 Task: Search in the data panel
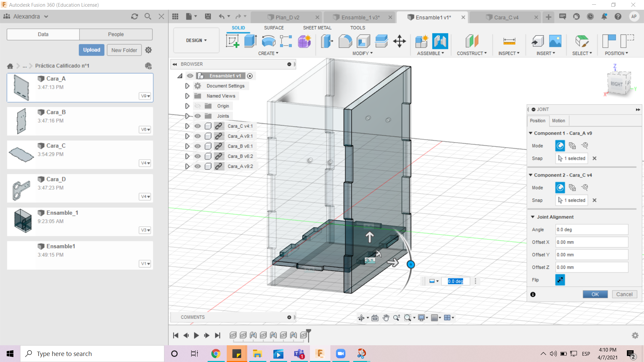(x=148, y=16)
